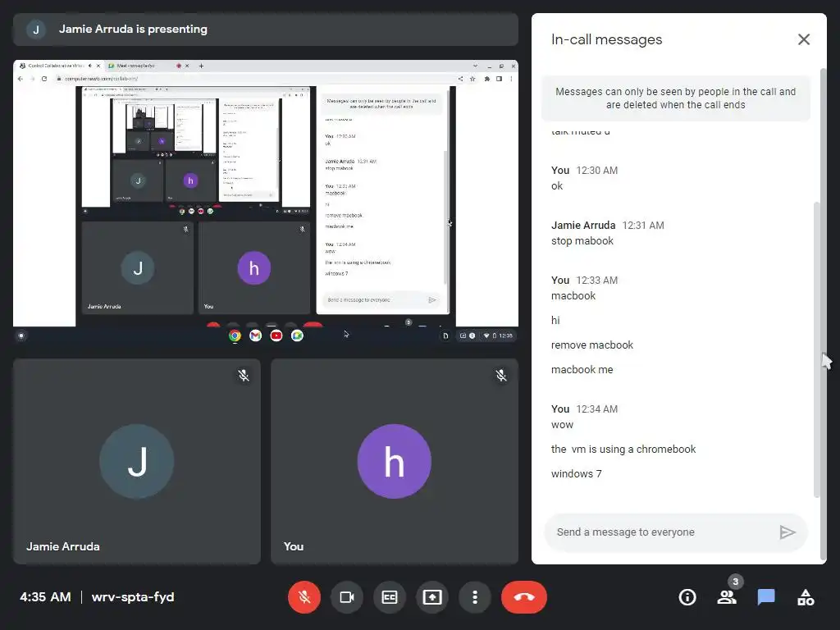Screen dimensions: 840x630
Task: Click the new tab plus in the presented browser
Action: [x=202, y=66]
